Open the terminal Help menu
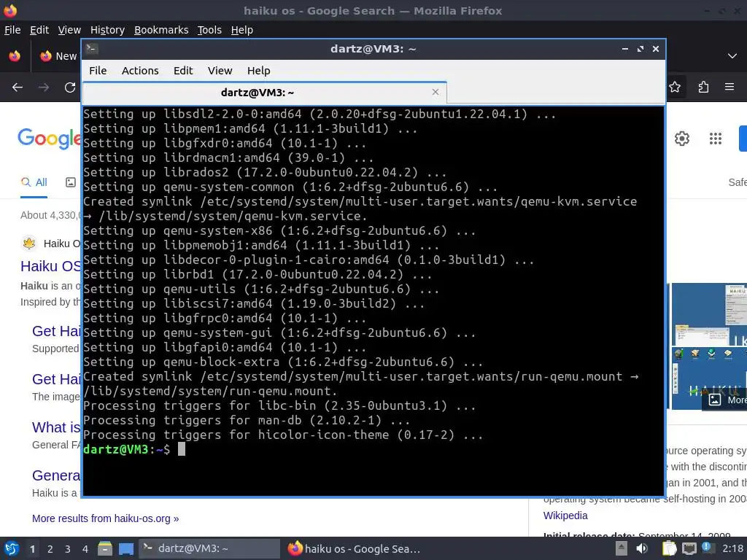This screenshot has height=560, width=747. (x=259, y=71)
